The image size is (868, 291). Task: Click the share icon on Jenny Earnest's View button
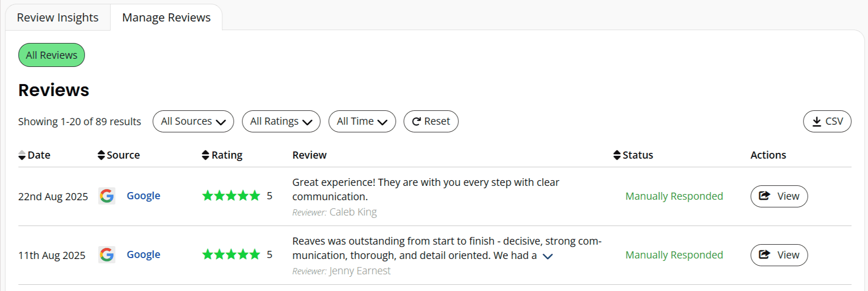tap(765, 255)
